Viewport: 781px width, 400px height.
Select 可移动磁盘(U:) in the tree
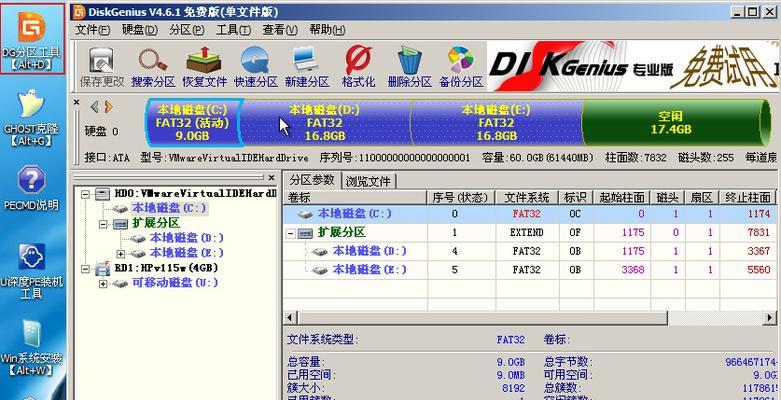coord(175,283)
